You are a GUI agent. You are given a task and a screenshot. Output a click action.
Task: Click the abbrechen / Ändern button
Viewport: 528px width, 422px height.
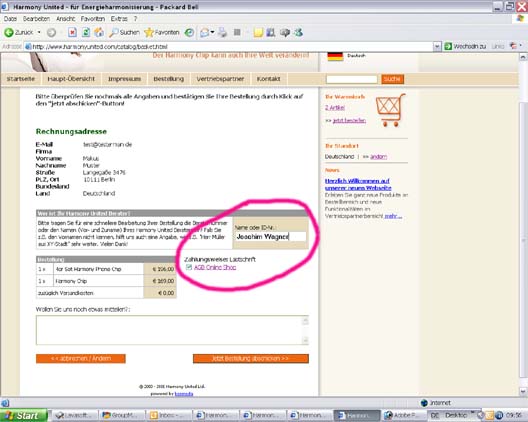tap(81, 358)
